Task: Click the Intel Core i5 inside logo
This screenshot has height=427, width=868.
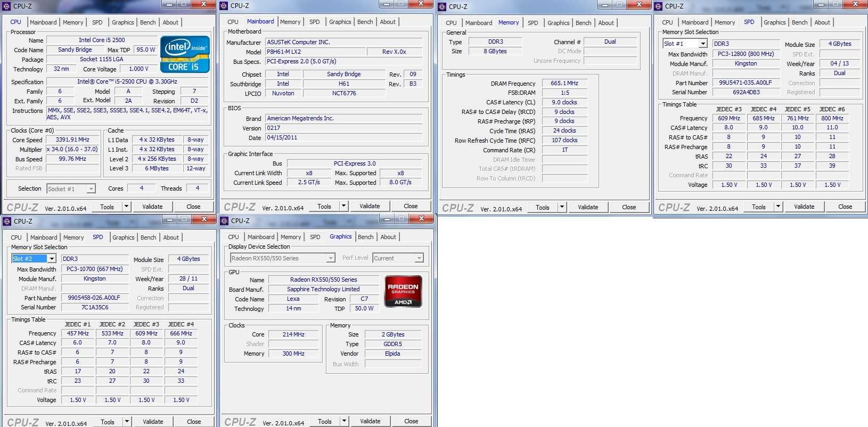Action: pos(185,54)
